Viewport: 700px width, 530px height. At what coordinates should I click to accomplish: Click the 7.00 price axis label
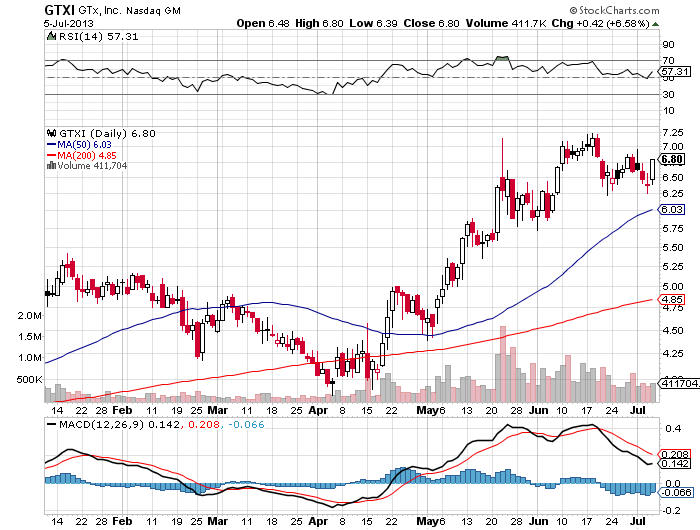point(673,146)
